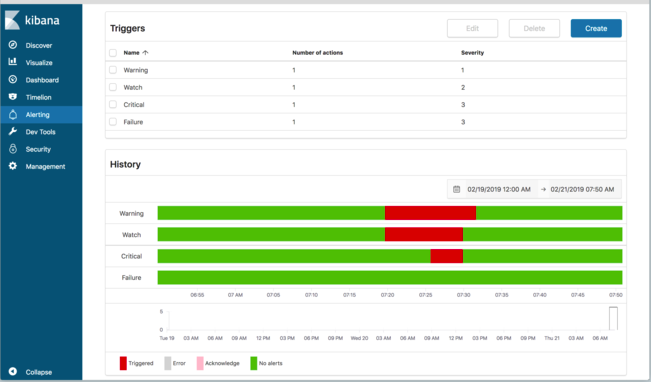Select Dev Tools in the sidebar
This screenshot has width=651, height=382.
(40, 132)
